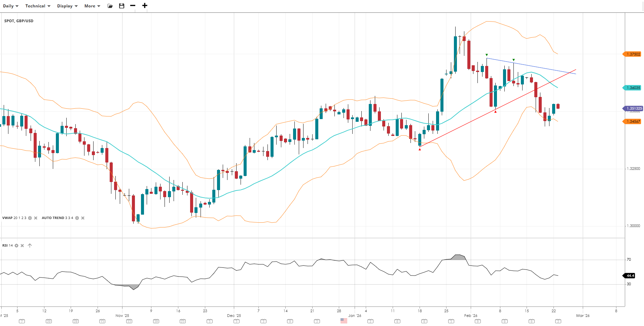Remove the VWAP indicator
Viewport: 644px width, 326px height.
pos(36,218)
